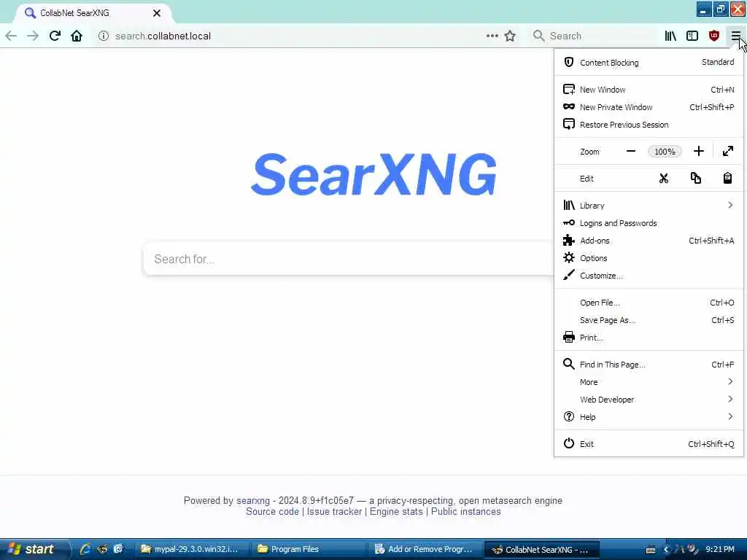Launch Internet Explorer from quick launch
Viewport: 747px width, 560px height.
click(x=85, y=549)
